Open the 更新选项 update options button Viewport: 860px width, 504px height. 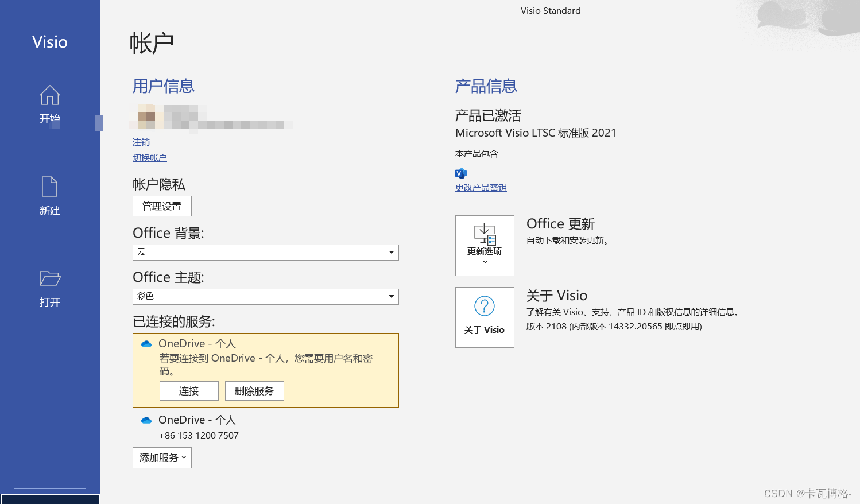pos(485,246)
